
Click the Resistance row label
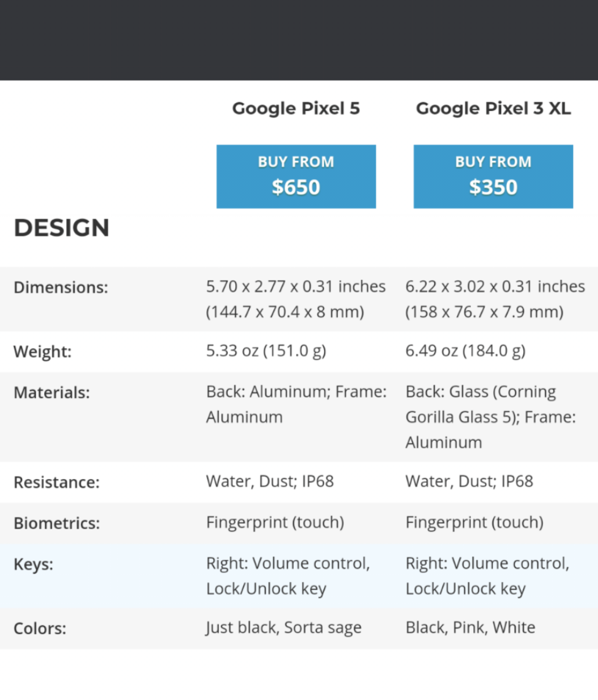[x=57, y=482]
